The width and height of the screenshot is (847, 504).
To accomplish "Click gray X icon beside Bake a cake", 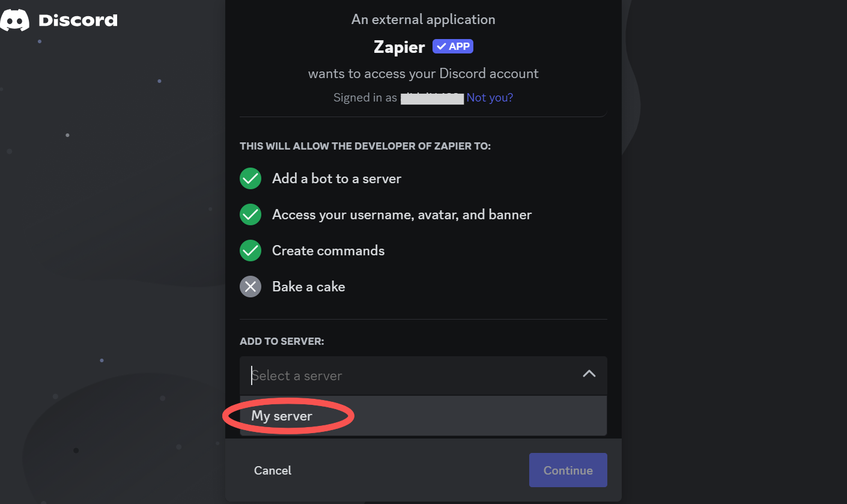I will (250, 287).
